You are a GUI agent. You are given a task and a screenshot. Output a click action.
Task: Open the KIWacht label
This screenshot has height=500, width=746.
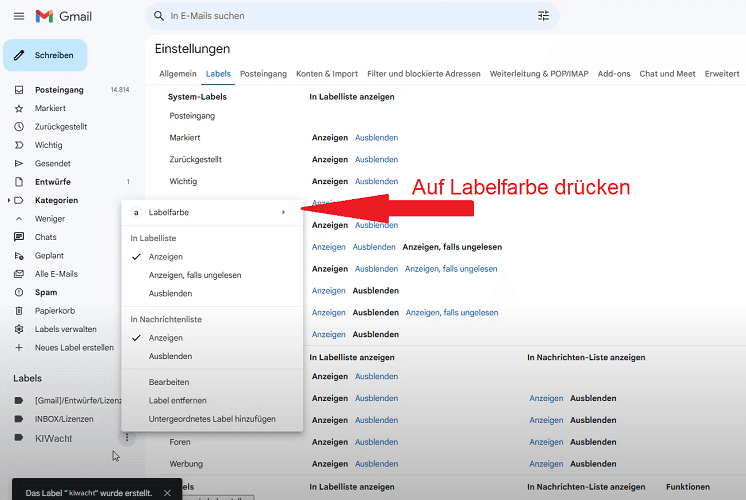click(53, 438)
